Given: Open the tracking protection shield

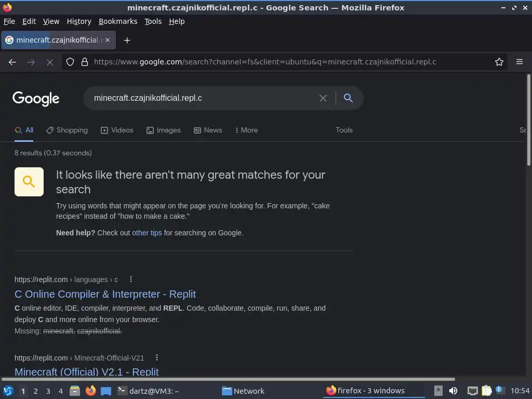Looking at the screenshot, I should tap(70, 62).
